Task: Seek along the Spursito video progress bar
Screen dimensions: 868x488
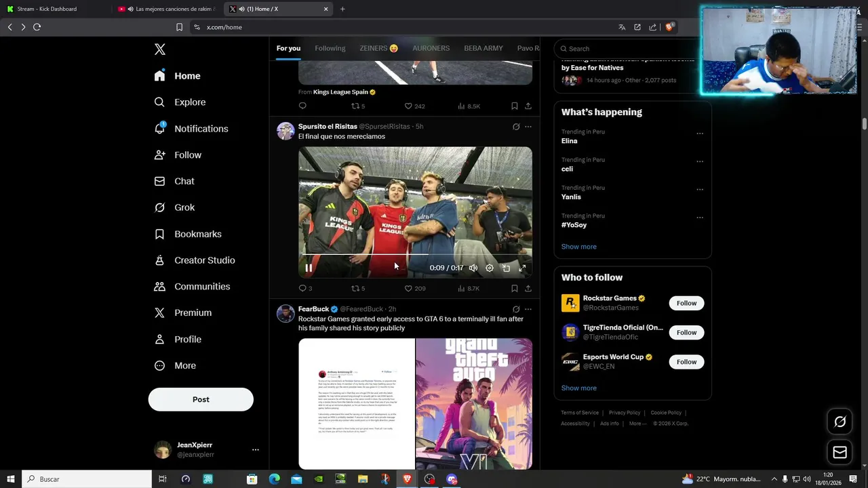Action: pos(415,255)
